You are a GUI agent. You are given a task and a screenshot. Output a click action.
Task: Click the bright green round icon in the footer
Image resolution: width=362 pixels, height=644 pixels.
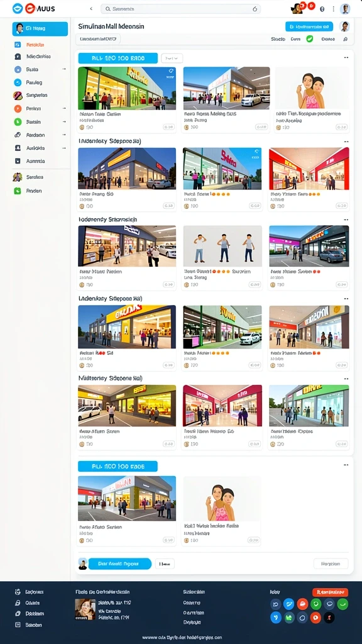click(343, 604)
